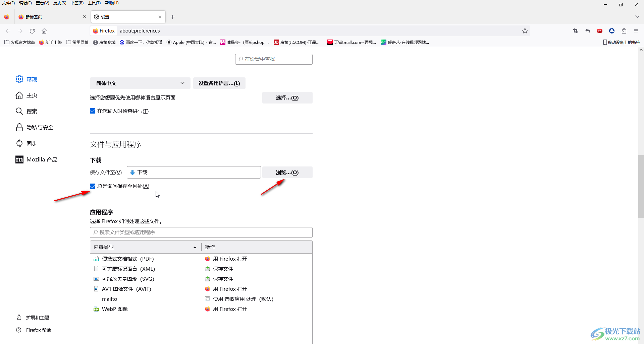Screen dimensions: 644x344
Task: Open the 京东商城 bookmark
Action: pos(104,42)
